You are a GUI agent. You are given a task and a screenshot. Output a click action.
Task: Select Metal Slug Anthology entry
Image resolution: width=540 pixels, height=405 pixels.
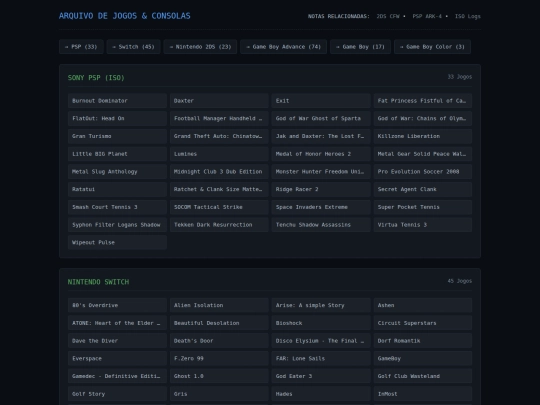[x=117, y=172]
